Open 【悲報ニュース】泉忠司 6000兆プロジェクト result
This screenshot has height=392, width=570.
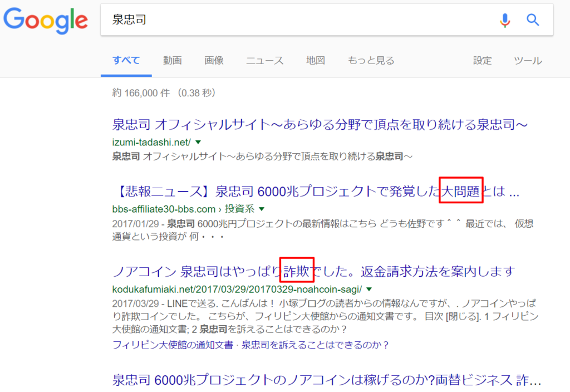tap(316, 192)
